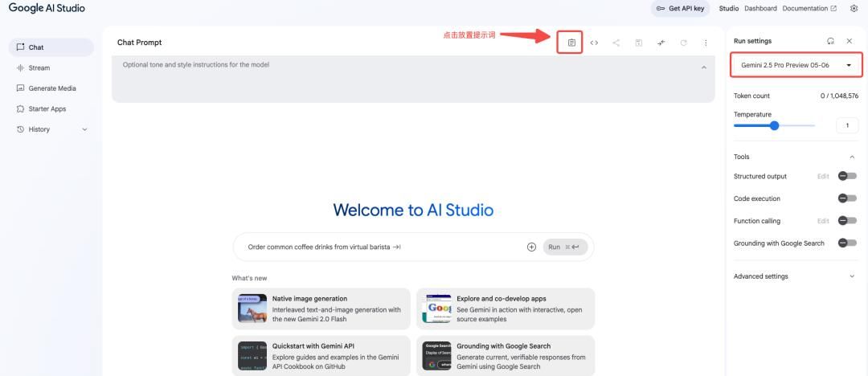Close the Run settings panel

(850, 41)
